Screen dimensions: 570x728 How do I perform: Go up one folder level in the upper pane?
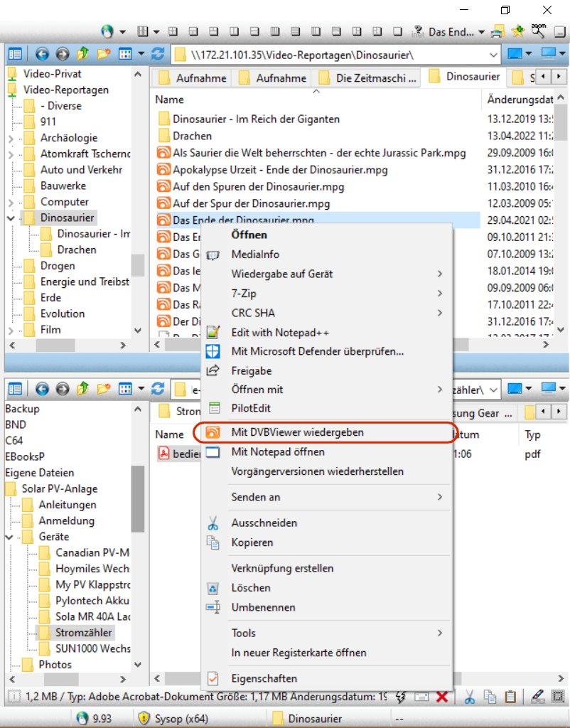tap(82, 54)
